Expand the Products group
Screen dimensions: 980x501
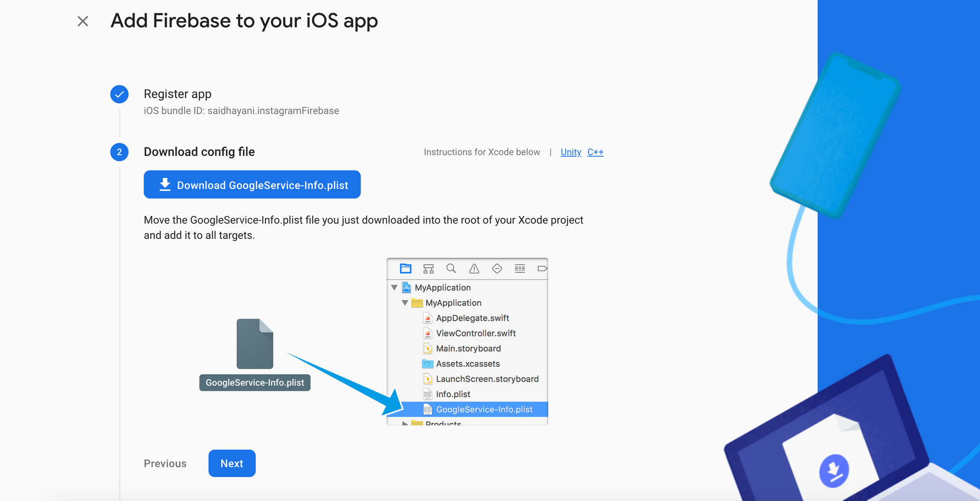(x=404, y=422)
